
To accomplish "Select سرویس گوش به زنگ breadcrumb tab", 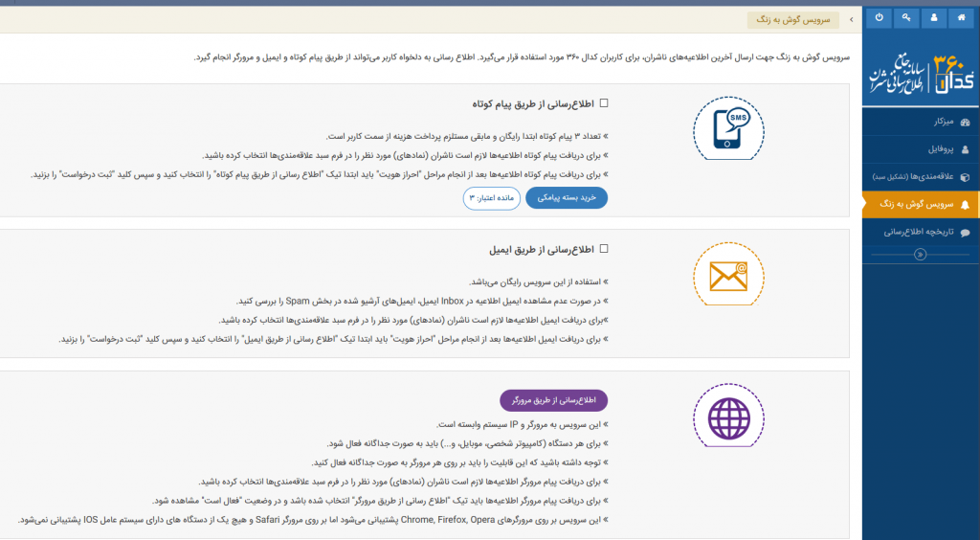I will 793,20.
